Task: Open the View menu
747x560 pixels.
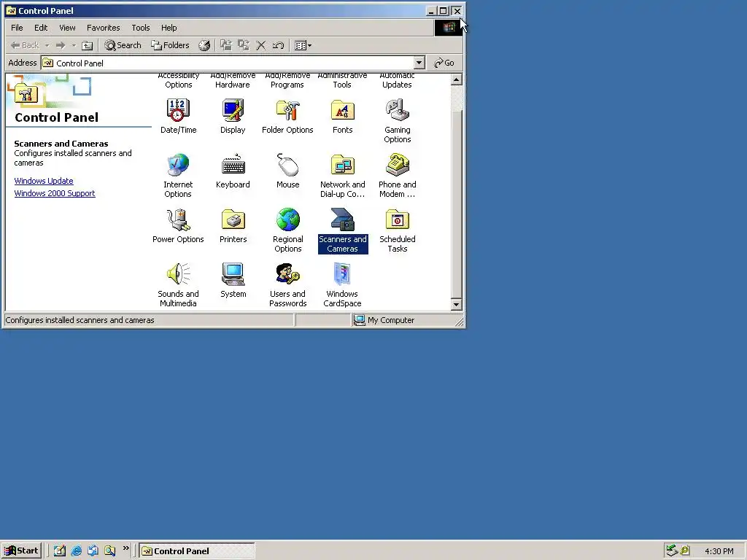Action: click(x=67, y=28)
